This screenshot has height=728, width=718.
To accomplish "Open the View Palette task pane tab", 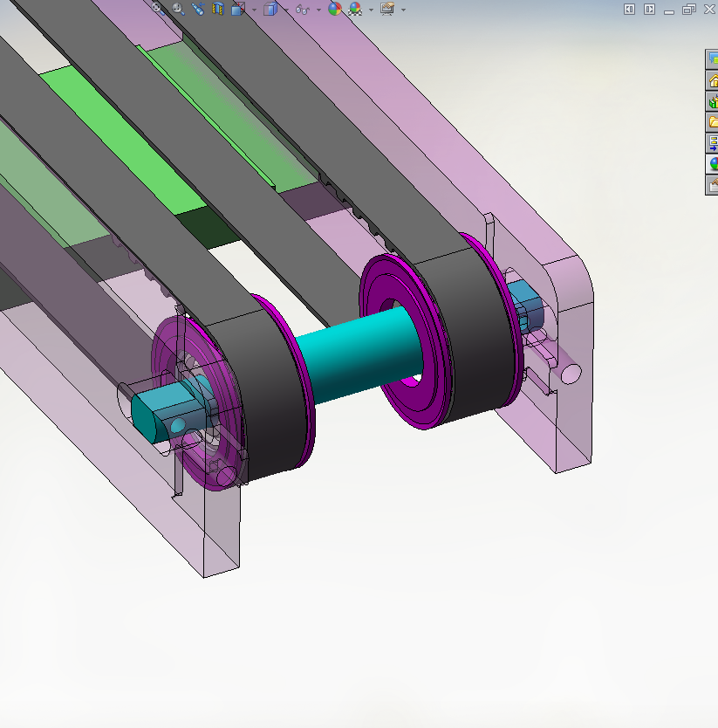I will pyautogui.click(x=712, y=143).
